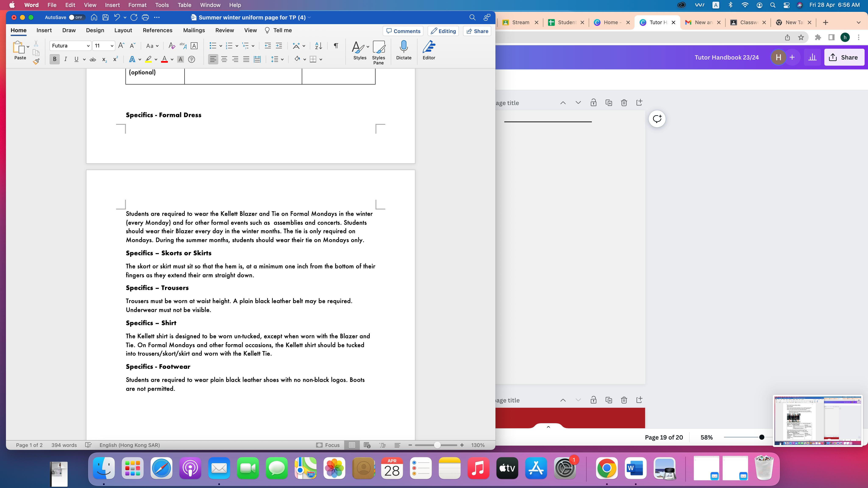
Task: Click Clear All Formatting icon
Action: pyautogui.click(x=171, y=46)
